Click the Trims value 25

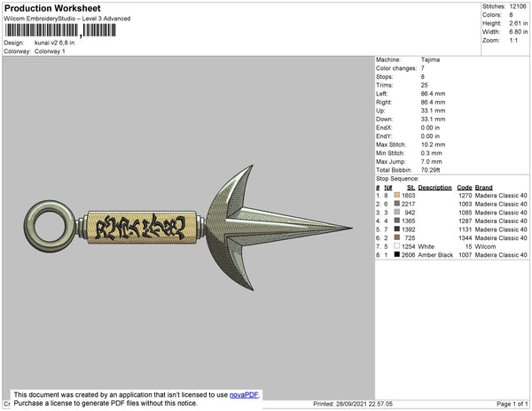pyautogui.click(x=424, y=85)
